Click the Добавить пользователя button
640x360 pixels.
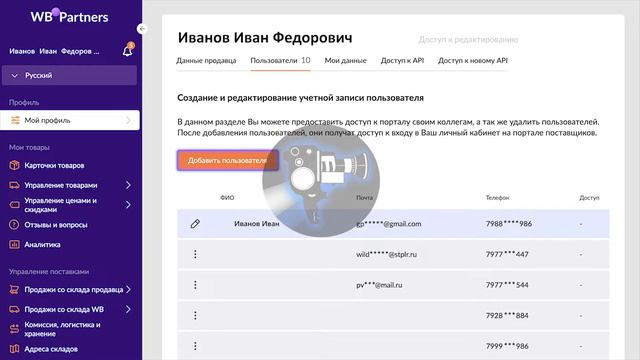228,160
